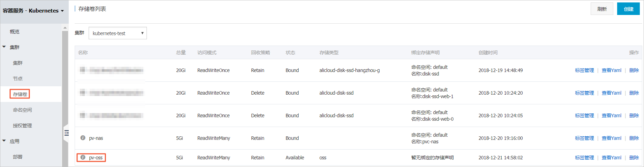Click 删除 for pv-nas row
Screen dimensions: 644x167
pos(634,138)
